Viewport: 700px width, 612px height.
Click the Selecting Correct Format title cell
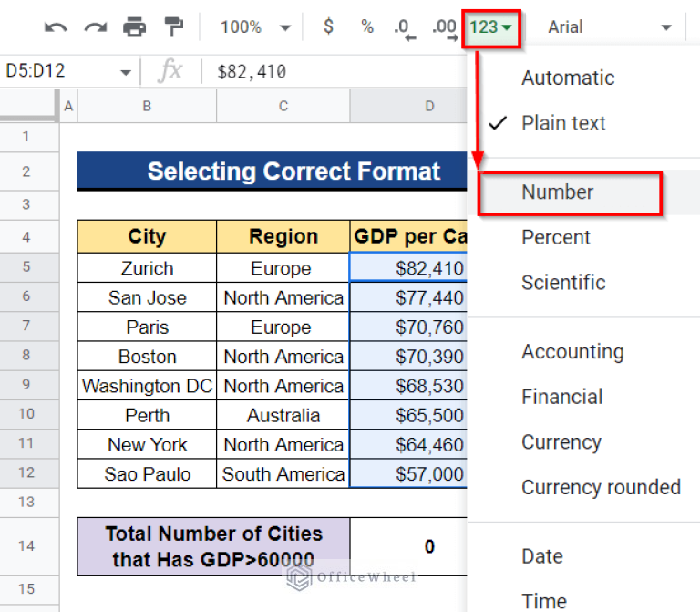point(272,171)
